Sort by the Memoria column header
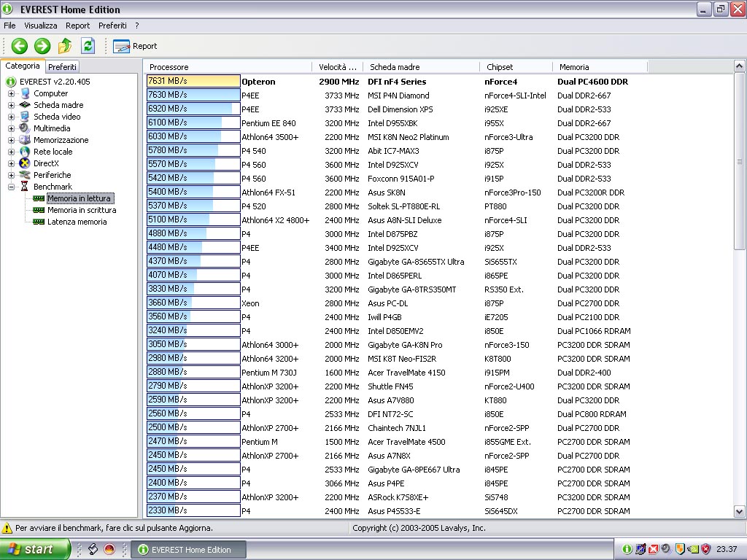This screenshot has height=560, width=747. [600, 67]
